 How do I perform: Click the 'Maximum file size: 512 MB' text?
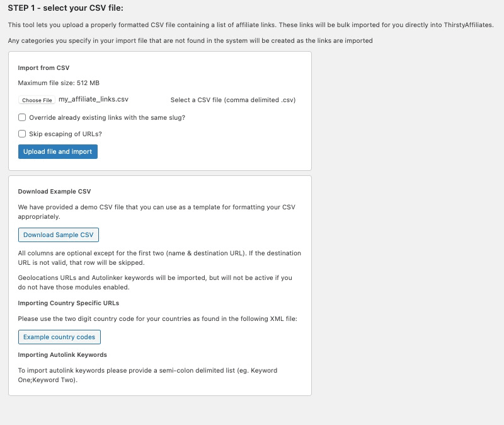pos(59,83)
